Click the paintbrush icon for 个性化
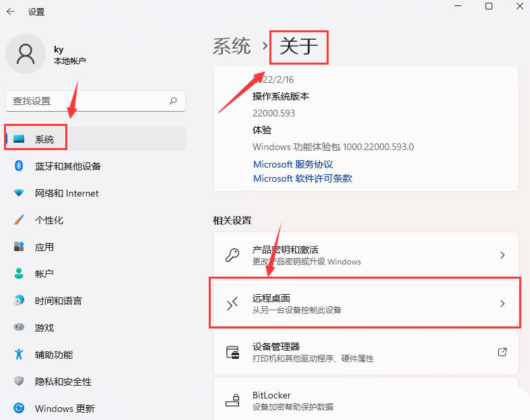Screen dimensions: 530x420 [19, 219]
